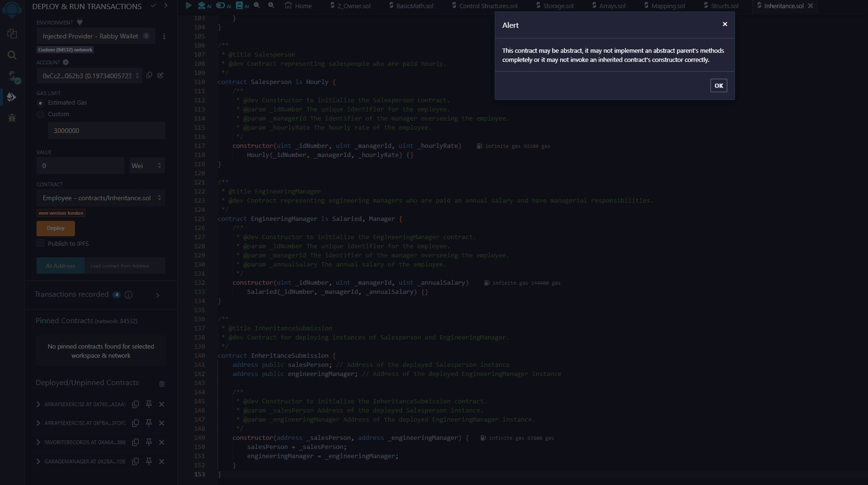The image size is (868, 485).
Task: Switch to the Arrays.sol tab
Action: pyautogui.click(x=609, y=6)
